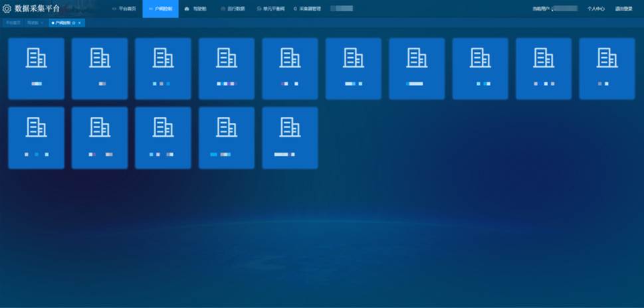644x308 pixels.
Task: Open the last building card in second row
Action: [290, 137]
